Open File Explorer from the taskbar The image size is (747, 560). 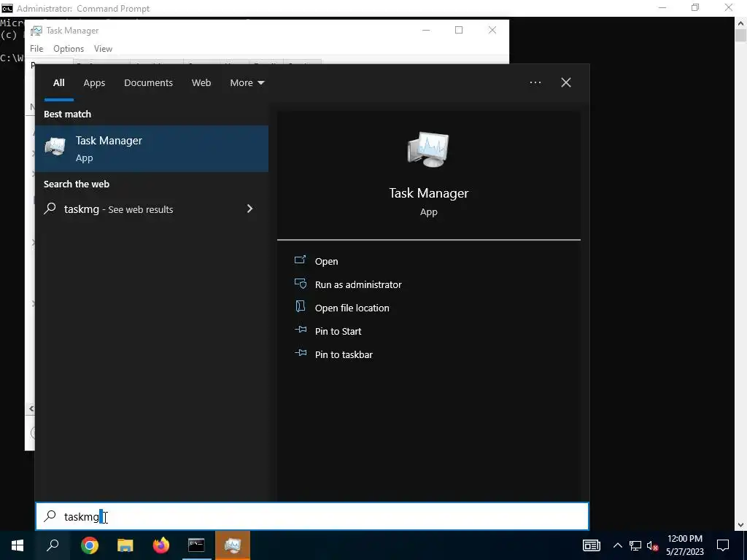[x=125, y=545]
